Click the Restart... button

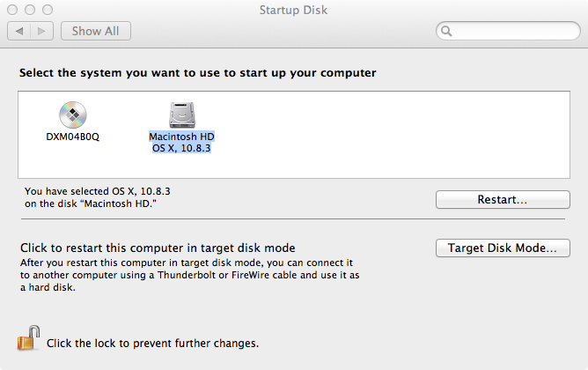click(503, 200)
